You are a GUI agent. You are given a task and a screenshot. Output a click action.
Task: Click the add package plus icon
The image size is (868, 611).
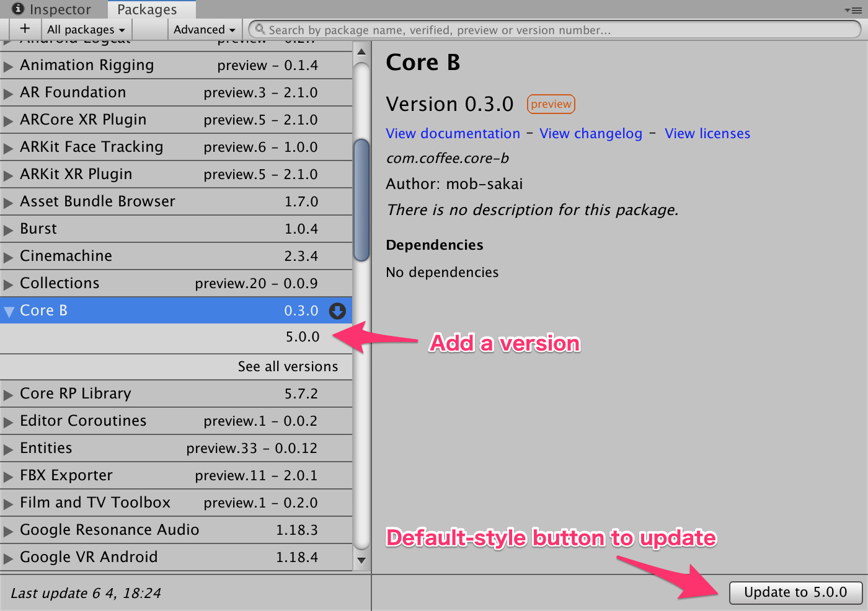25,29
